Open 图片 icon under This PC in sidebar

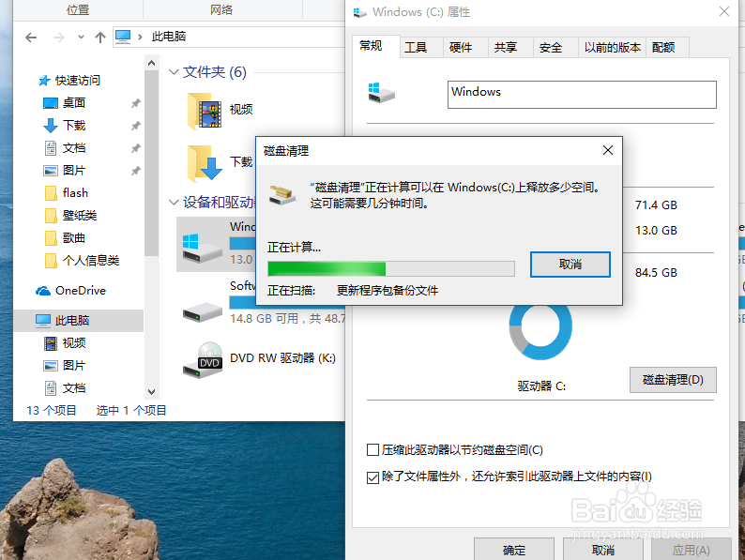[x=51, y=366]
